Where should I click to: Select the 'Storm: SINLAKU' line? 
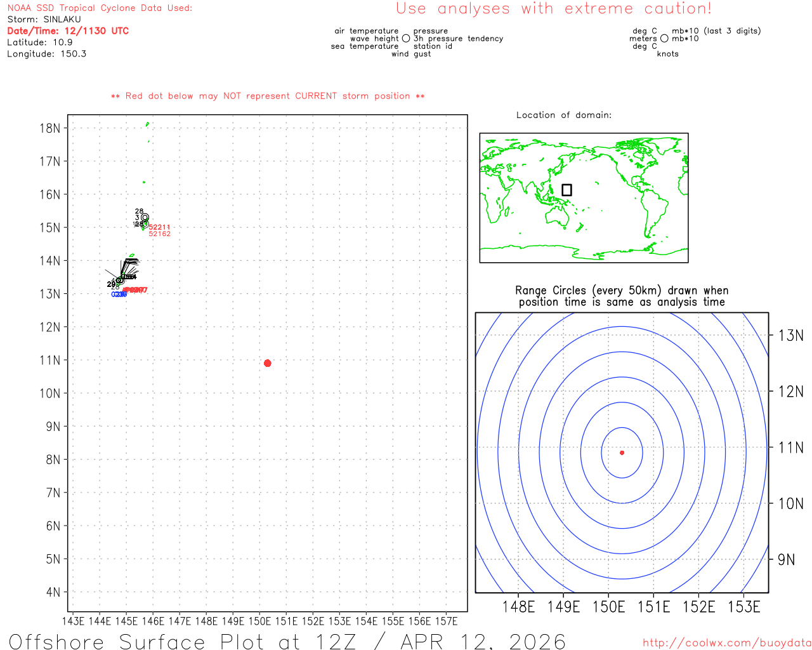click(44, 20)
